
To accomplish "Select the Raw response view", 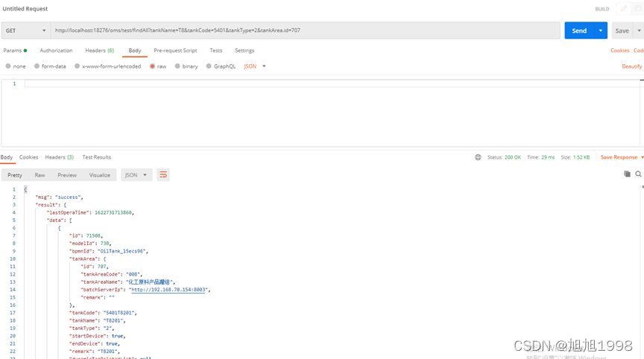I will (x=40, y=175).
